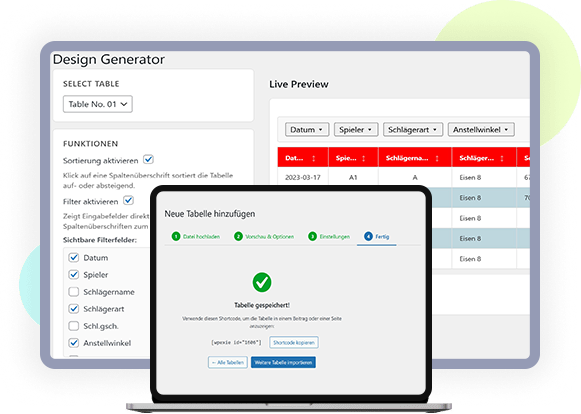Click the step 1 circle Datei hochladen
The width and height of the screenshot is (581, 414).
[176, 236]
